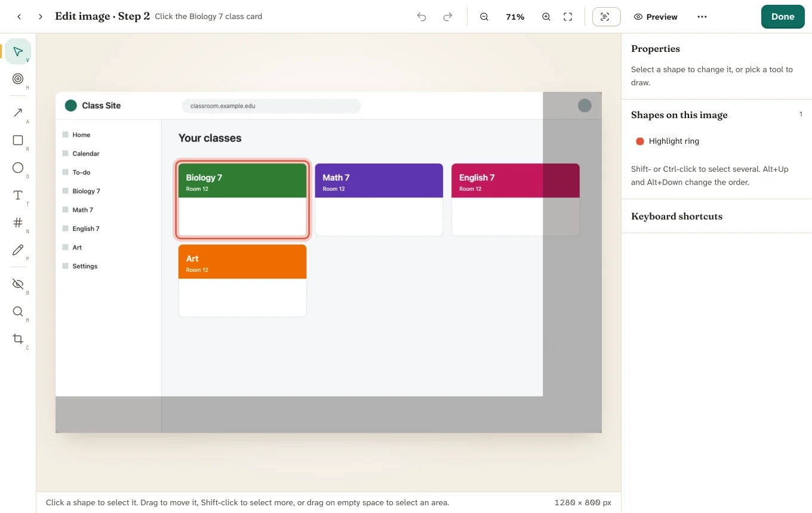The width and height of the screenshot is (812, 513).
Task: Select the Number marker tool
Action: tap(18, 222)
